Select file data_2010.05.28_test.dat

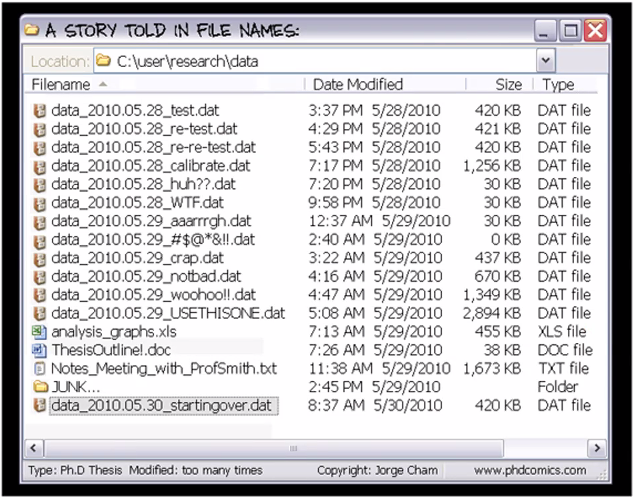pyautogui.click(x=135, y=111)
